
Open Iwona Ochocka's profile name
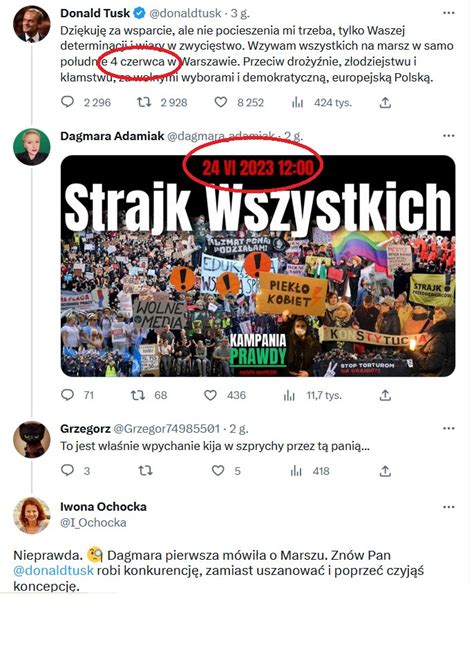point(103,506)
